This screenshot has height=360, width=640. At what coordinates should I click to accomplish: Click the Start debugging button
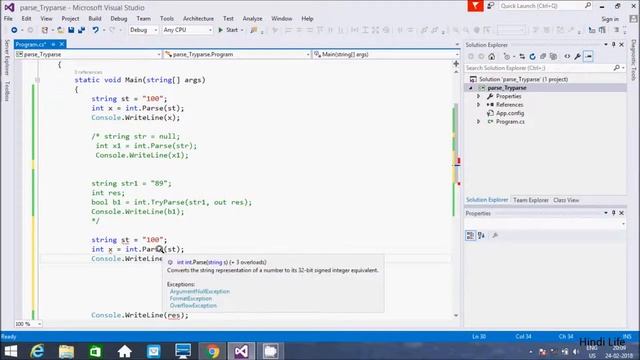click(x=228, y=30)
